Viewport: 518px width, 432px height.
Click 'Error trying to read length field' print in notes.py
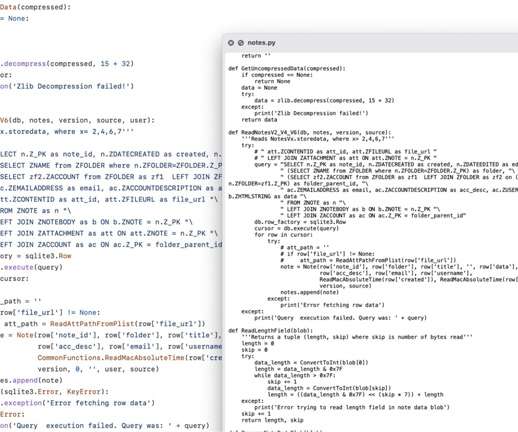pos(352,407)
